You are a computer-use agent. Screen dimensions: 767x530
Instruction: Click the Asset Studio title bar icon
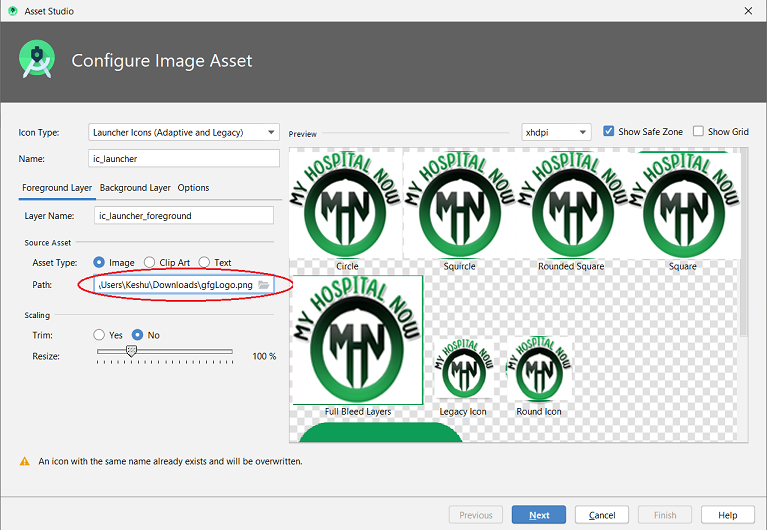click(x=13, y=11)
